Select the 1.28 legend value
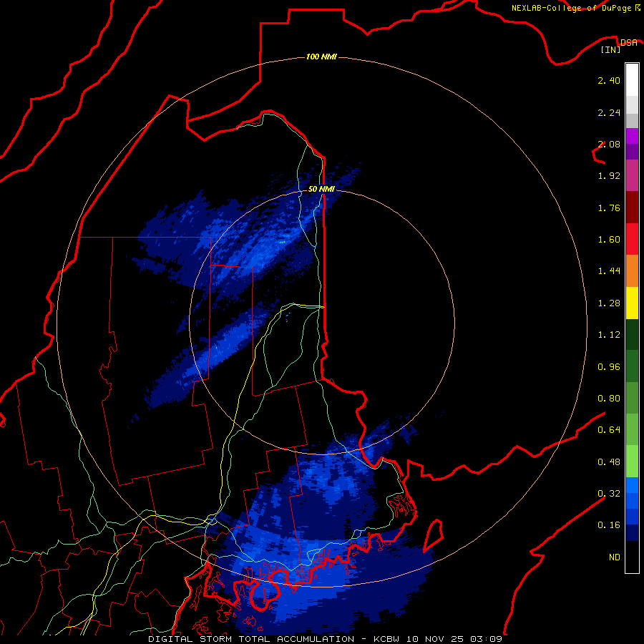This screenshot has height=644, width=644. click(x=609, y=303)
